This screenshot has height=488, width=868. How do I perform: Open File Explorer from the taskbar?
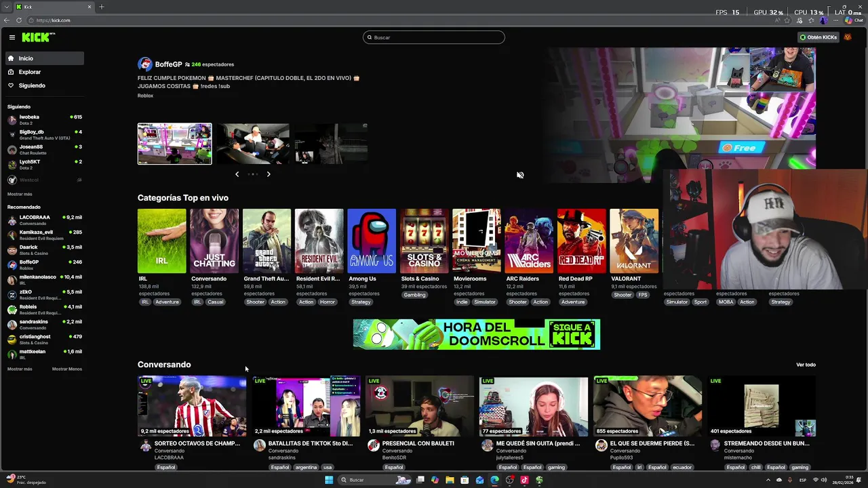450,480
